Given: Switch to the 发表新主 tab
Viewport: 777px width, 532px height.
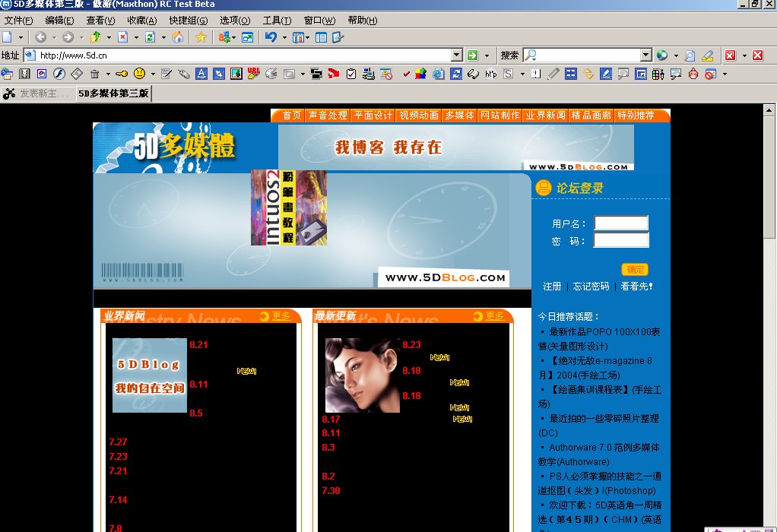Looking at the screenshot, I should pyautogui.click(x=38, y=93).
